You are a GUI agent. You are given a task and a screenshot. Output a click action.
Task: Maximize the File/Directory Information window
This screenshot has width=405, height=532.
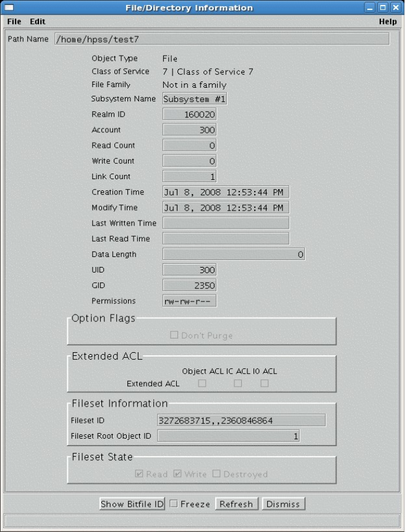(383, 7)
